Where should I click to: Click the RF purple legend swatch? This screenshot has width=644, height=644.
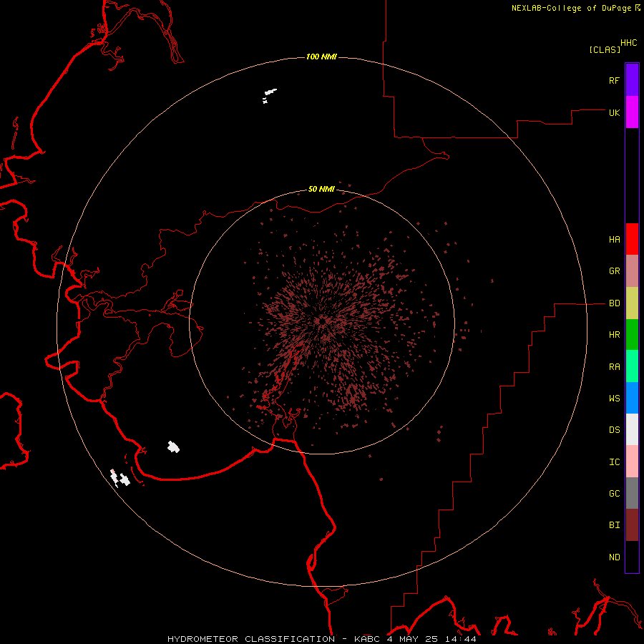coord(632,80)
